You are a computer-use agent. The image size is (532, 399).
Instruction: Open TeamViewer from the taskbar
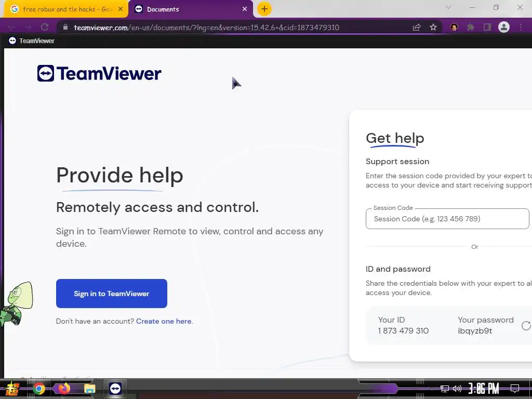[115, 389]
